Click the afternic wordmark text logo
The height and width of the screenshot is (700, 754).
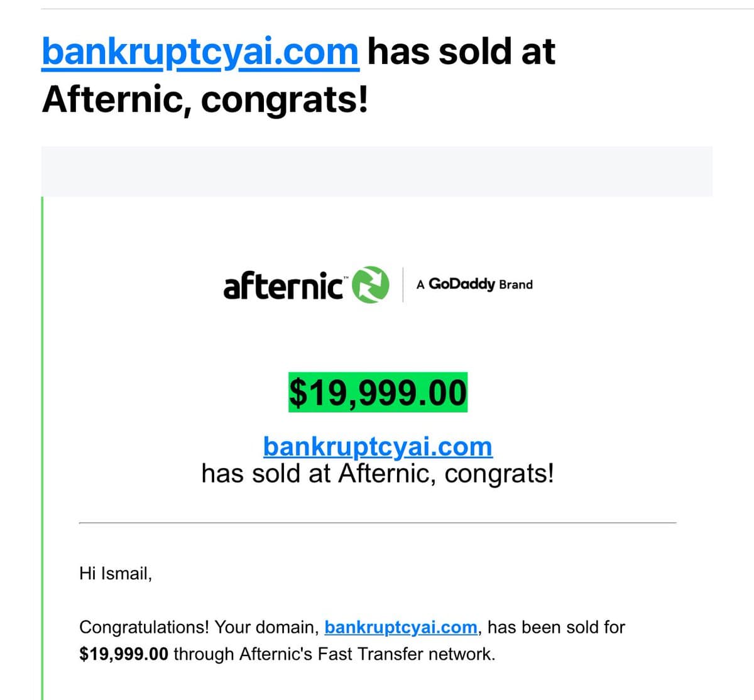coord(283,285)
